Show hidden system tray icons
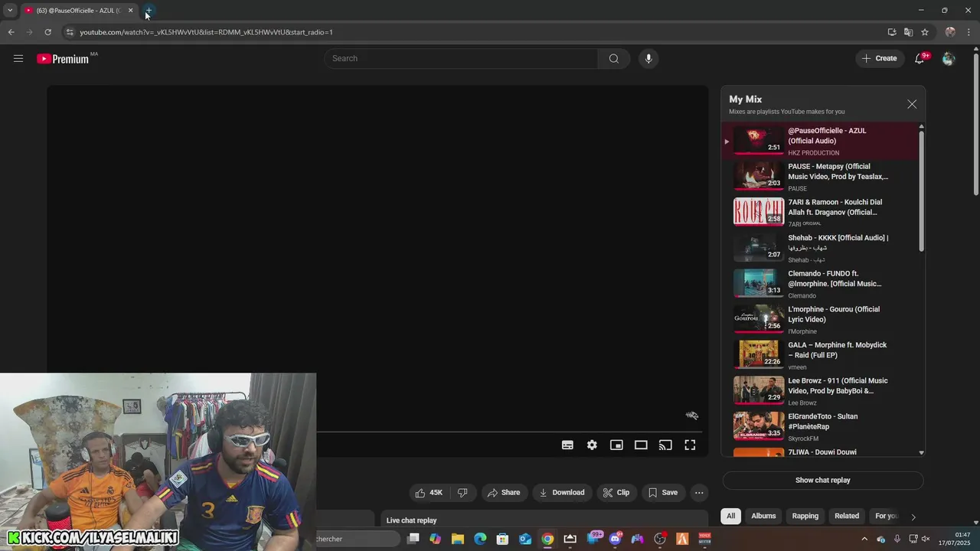 coord(864,539)
